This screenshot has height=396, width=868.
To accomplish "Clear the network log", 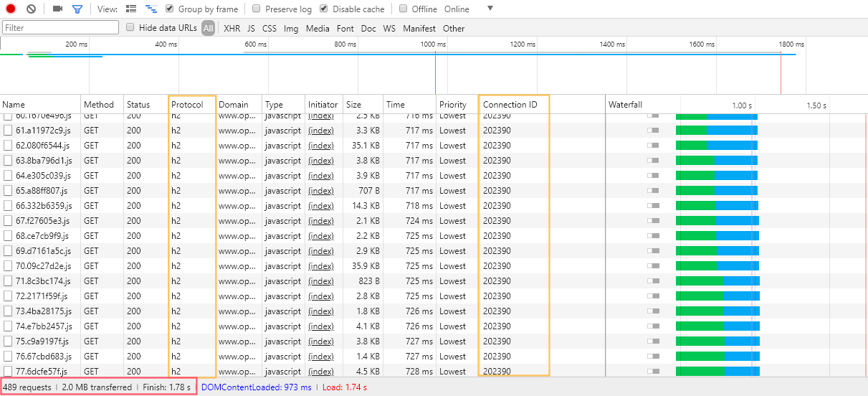I will pos(31,9).
